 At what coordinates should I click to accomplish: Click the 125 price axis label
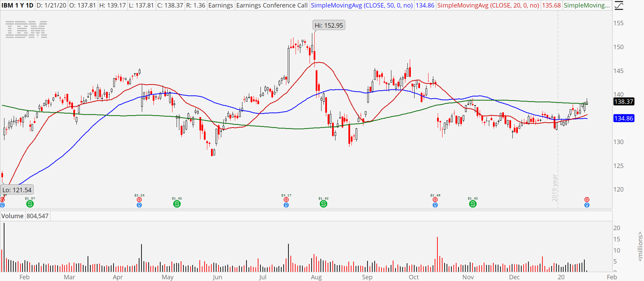pyautogui.click(x=618, y=166)
